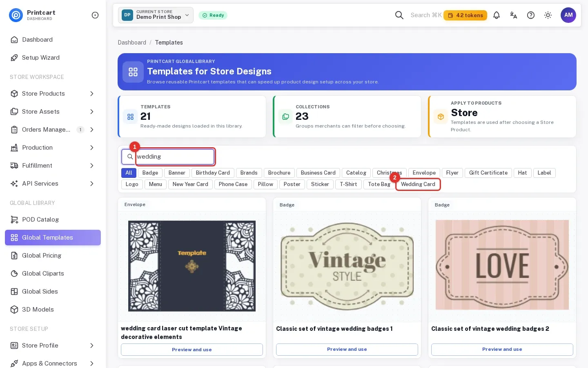Click the Global Sides icon

point(14,292)
